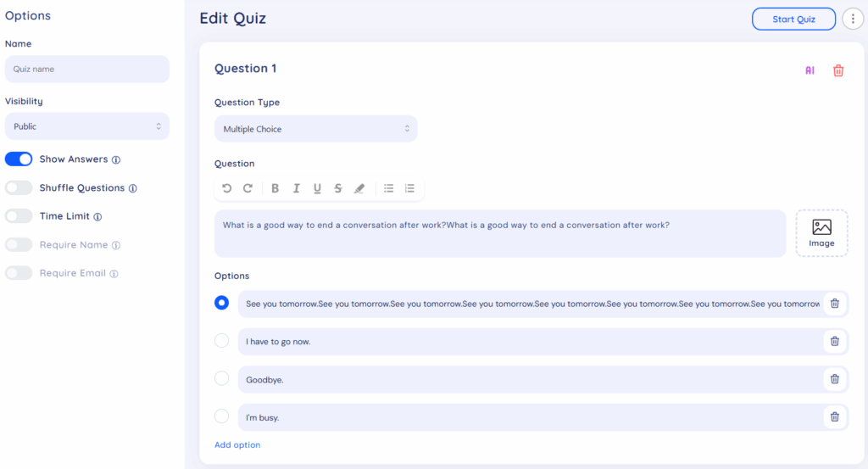Screen dimensions: 868x469
Task: Select the highlighter tool
Action: coord(359,188)
